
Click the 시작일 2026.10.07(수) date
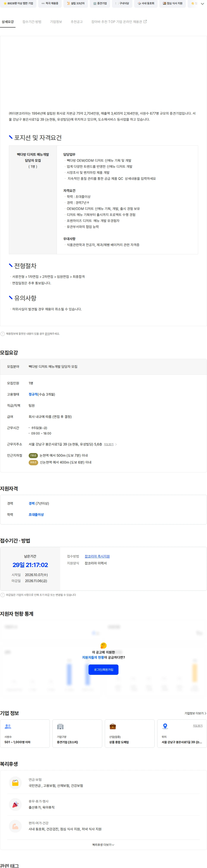[x=36, y=575]
